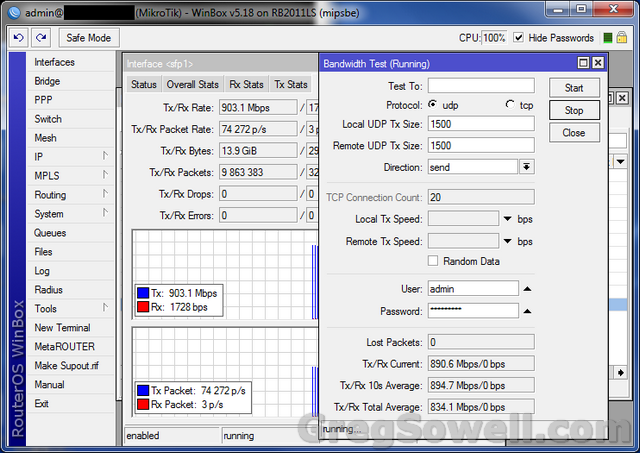
Task: Switch to the Status tab
Action: click(144, 84)
